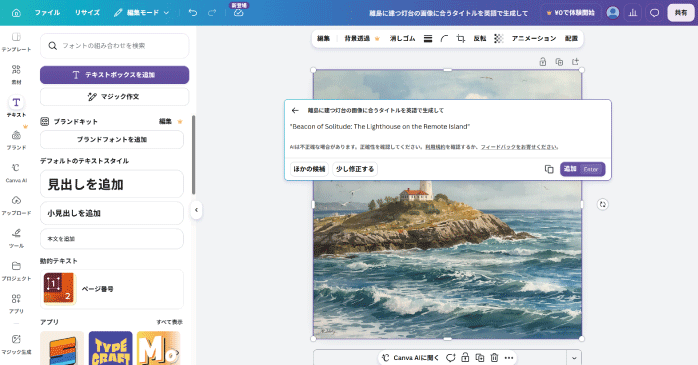This screenshot has width=698, height=365.
Task: Open the フィードバックをお寄せください link
Action: pyautogui.click(x=519, y=147)
